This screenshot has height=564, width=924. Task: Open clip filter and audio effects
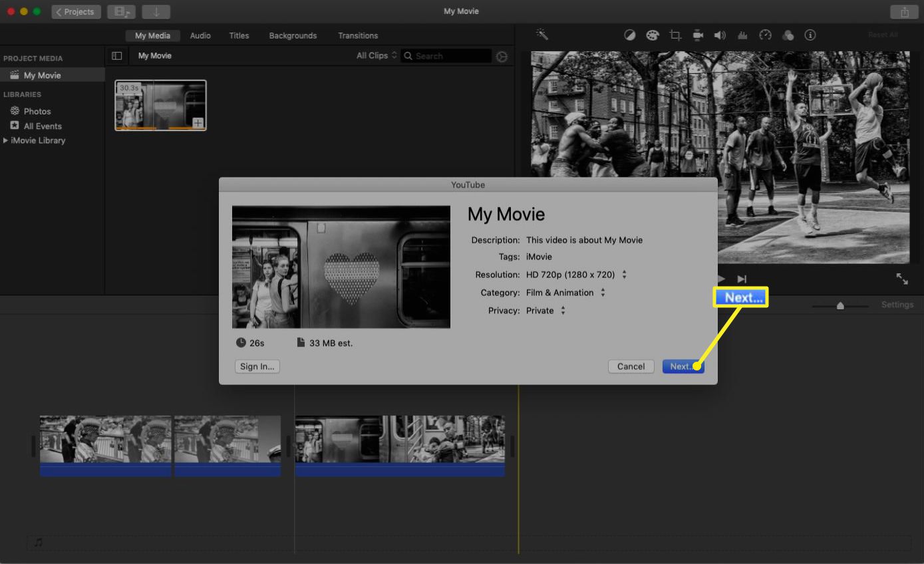788,35
